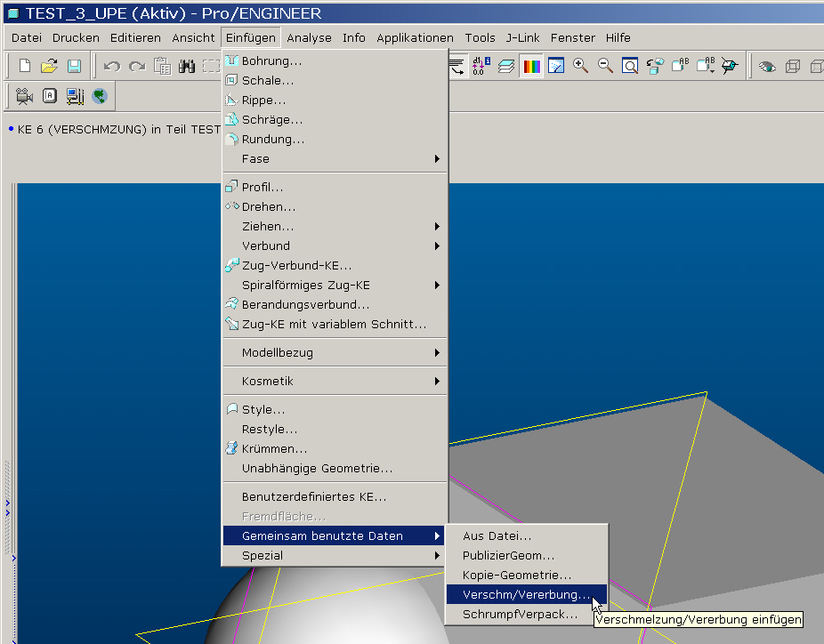824x644 pixels.
Task: Click the eye view mode icon
Action: (x=767, y=66)
